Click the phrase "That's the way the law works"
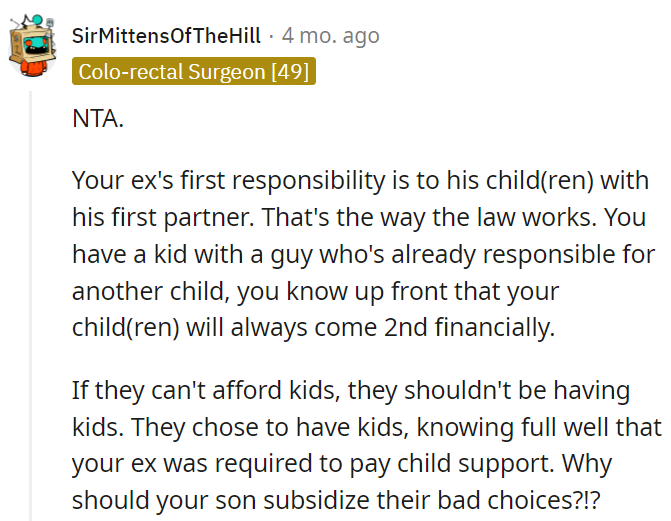 pos(428,217)
